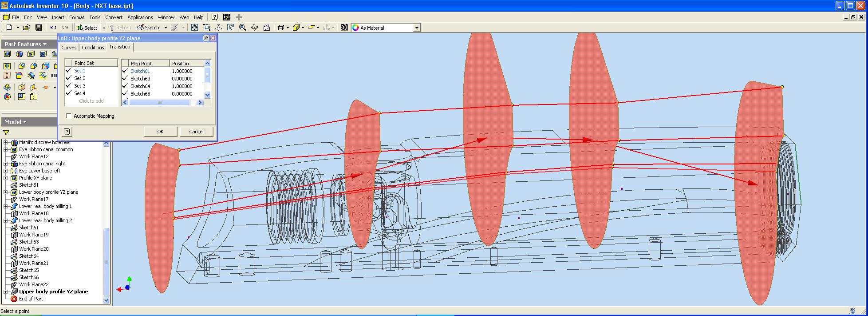Activate the Rotate view tool
The width and height of the screenshot is (868, 316).
pos(254,28)
